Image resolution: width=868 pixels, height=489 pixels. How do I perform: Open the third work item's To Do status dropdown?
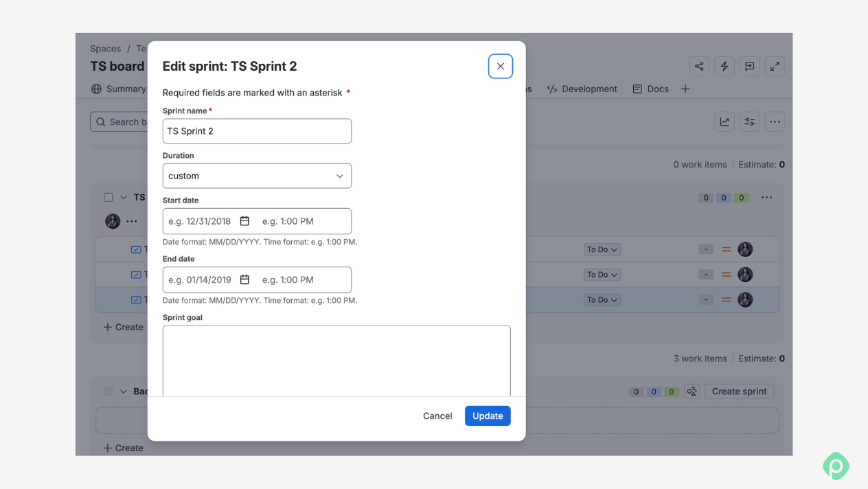click(602, 300)
